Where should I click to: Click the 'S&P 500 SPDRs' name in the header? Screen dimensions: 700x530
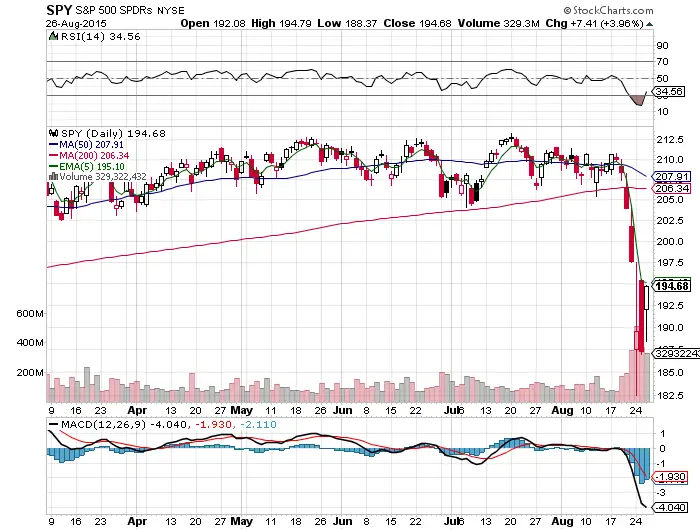[x=115, y=10]
